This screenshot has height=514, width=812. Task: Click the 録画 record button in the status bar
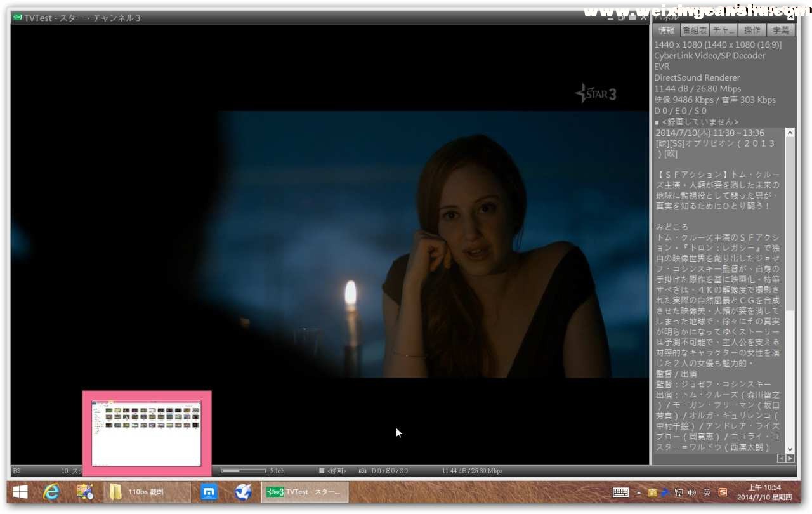click(332, 471)
